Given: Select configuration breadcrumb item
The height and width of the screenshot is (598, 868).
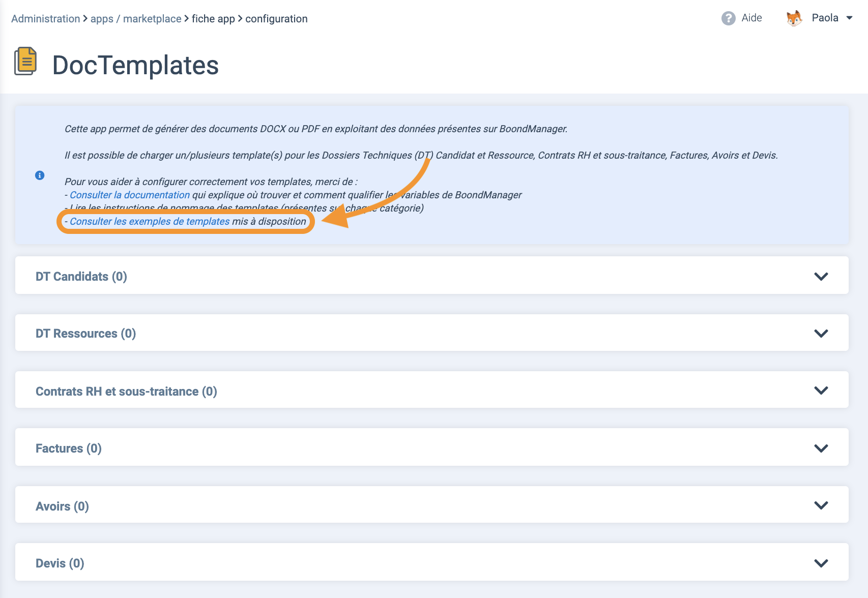Looking at the screenshot, I should coord(276,19).
